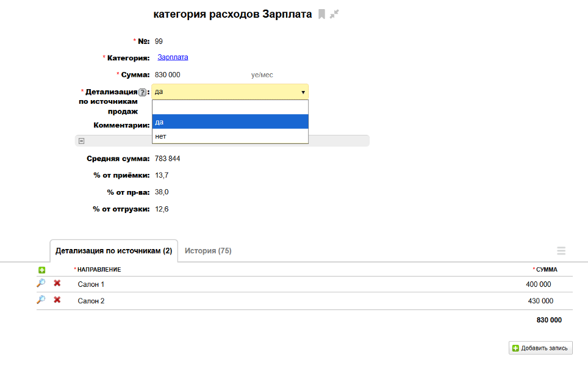Click the bookmark icon beside the title

coord(321,14)
